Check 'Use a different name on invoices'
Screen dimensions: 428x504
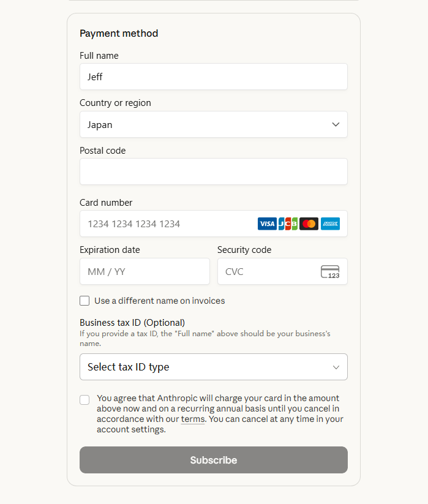click(x=84, y=301)
